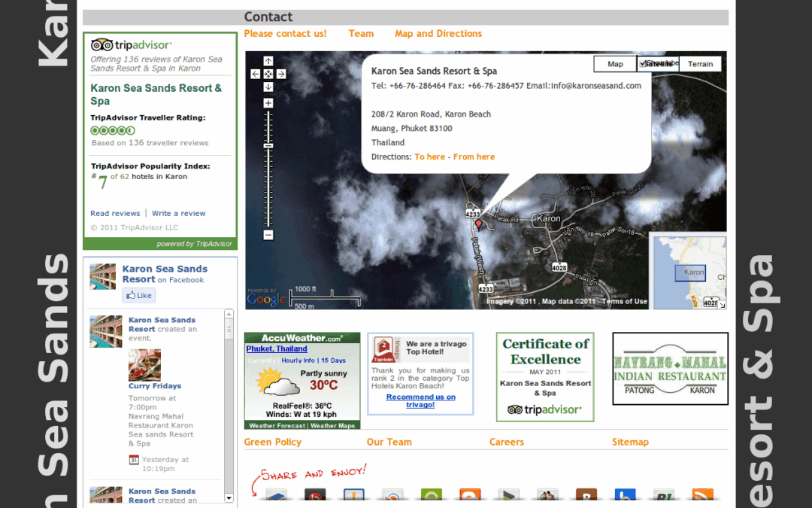Click the Facebook Like button
This screenshot has height=508, width=812.
[x=139, y=296]
